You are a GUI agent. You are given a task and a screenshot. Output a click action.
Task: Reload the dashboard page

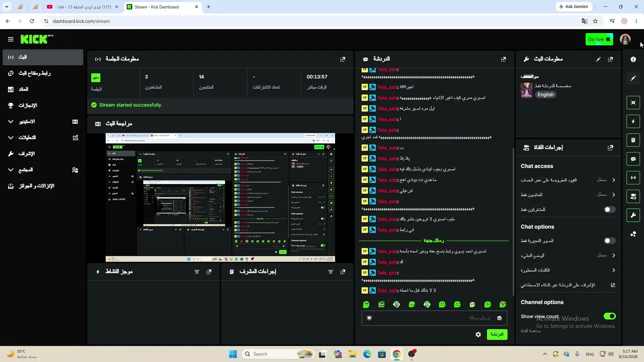tap(32, 21)
